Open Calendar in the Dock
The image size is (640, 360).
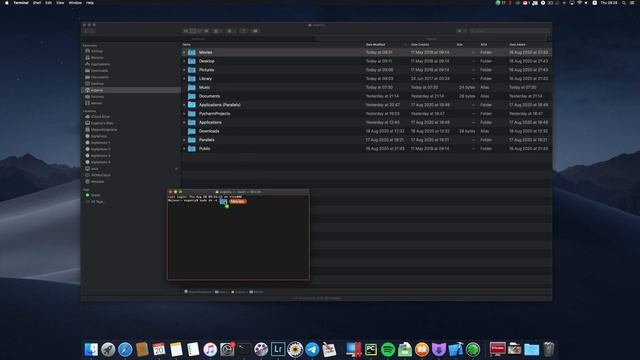pos(159,349)
